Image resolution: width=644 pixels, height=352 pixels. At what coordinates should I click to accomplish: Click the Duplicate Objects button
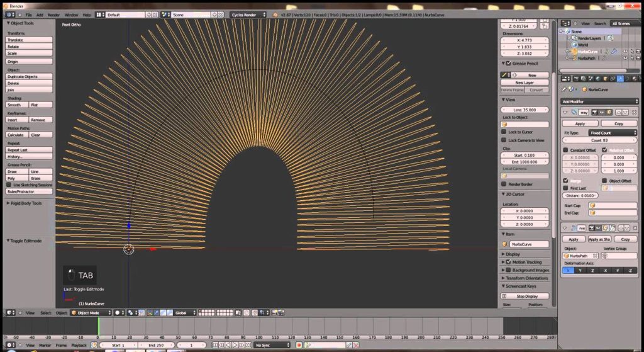pyautogui.click(x=29, y=77)
